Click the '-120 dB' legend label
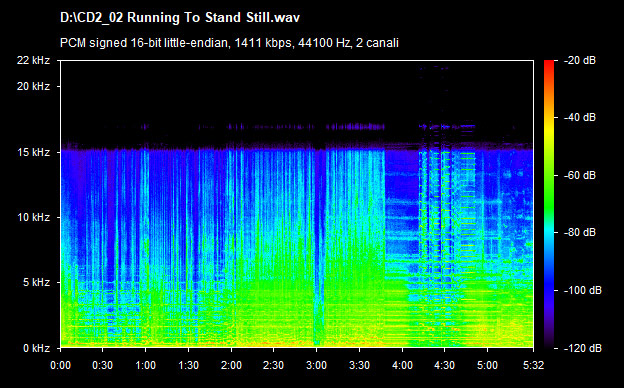Viewport: 624px width, 388px height. coord(583,348)
